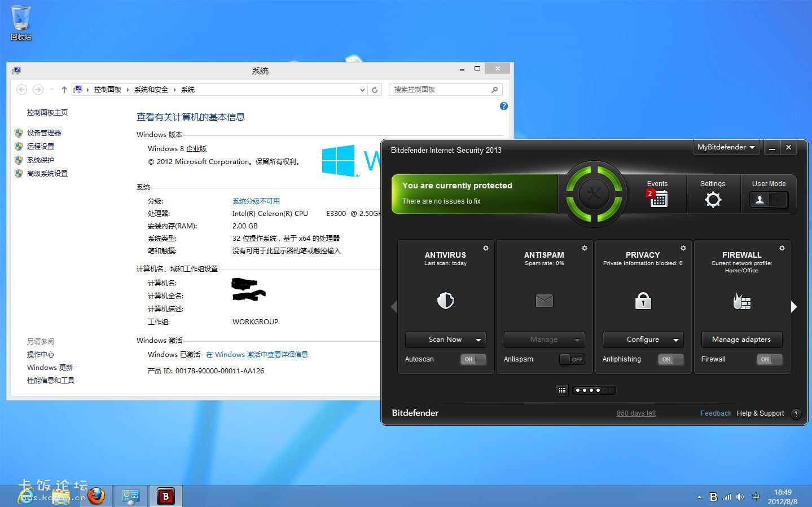812x507 pixels.
Task: Open the volume tray icon
Action: 740,497
